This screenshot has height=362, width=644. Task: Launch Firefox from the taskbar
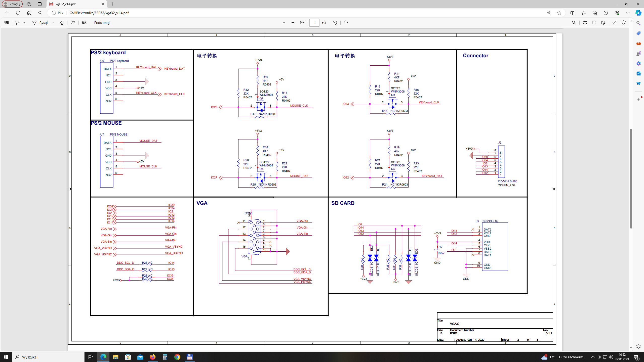tap(153, 357)
